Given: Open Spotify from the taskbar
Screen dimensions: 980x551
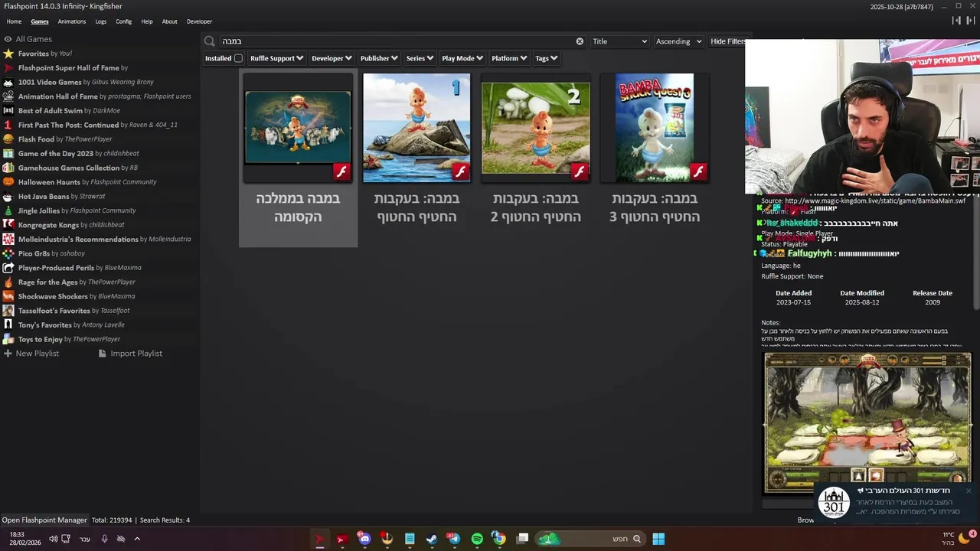Looking at the screenshot, I should point(477,539).
